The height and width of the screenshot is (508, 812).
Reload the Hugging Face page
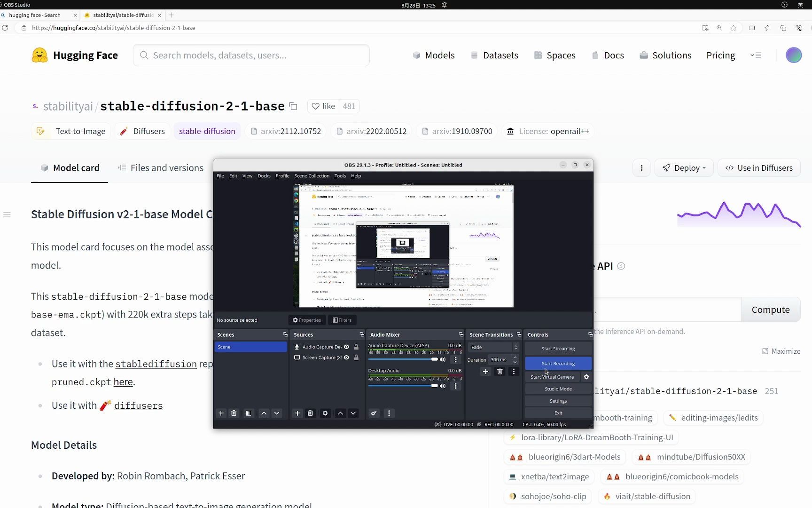[x=5, y=28]
